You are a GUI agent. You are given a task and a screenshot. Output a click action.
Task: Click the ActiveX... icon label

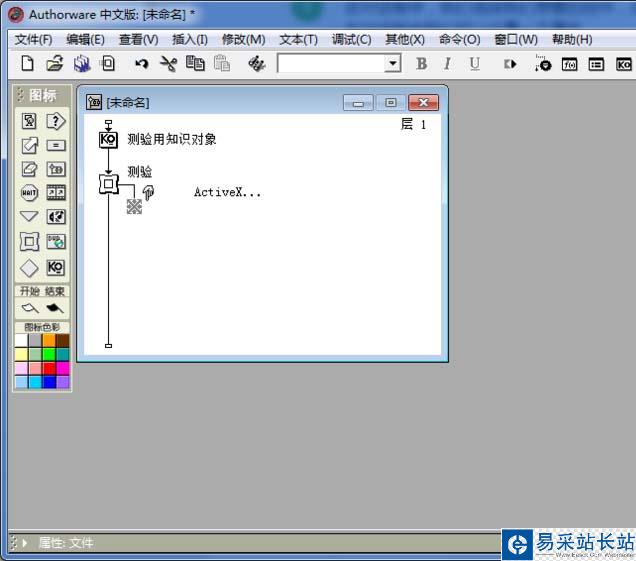tap(227, 192)
